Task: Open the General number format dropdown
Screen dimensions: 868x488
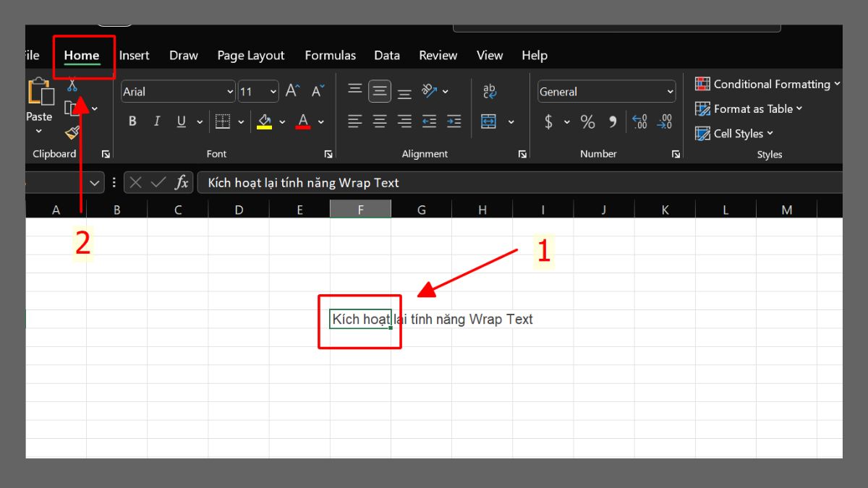Action: coord(669,92)
